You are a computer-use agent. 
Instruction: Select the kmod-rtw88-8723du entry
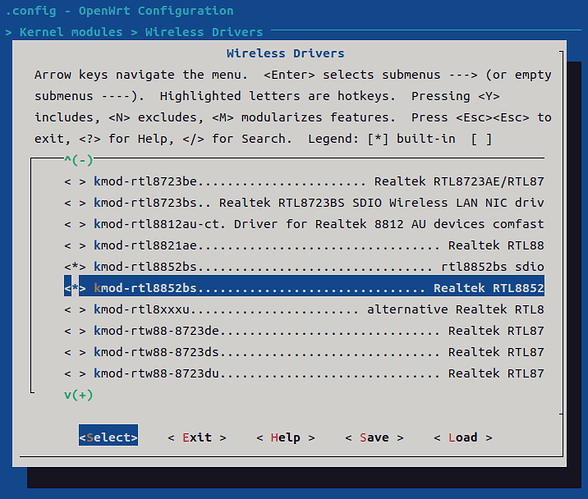tap(304, 374)
